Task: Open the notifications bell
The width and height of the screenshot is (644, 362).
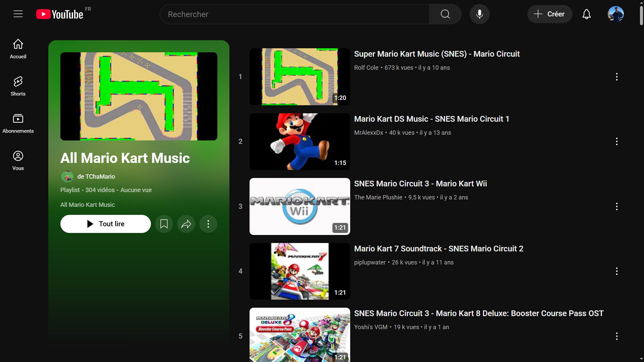Action: [x=586, y=14]
